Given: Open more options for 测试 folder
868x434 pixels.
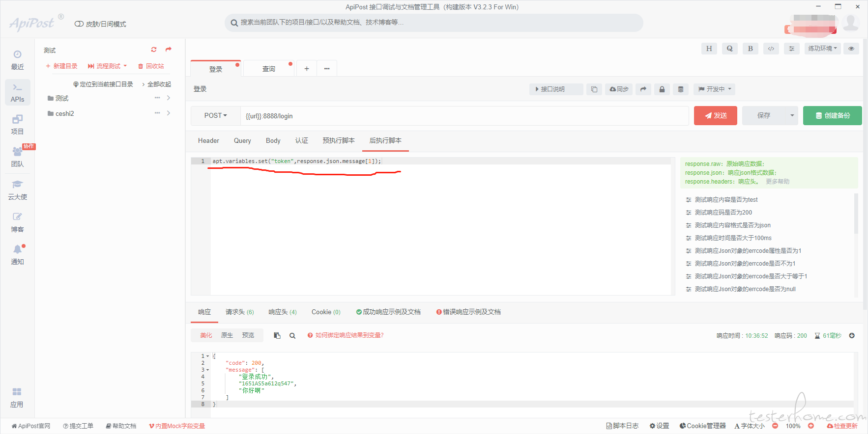Looking at the screenshot, I should point(157,98).
